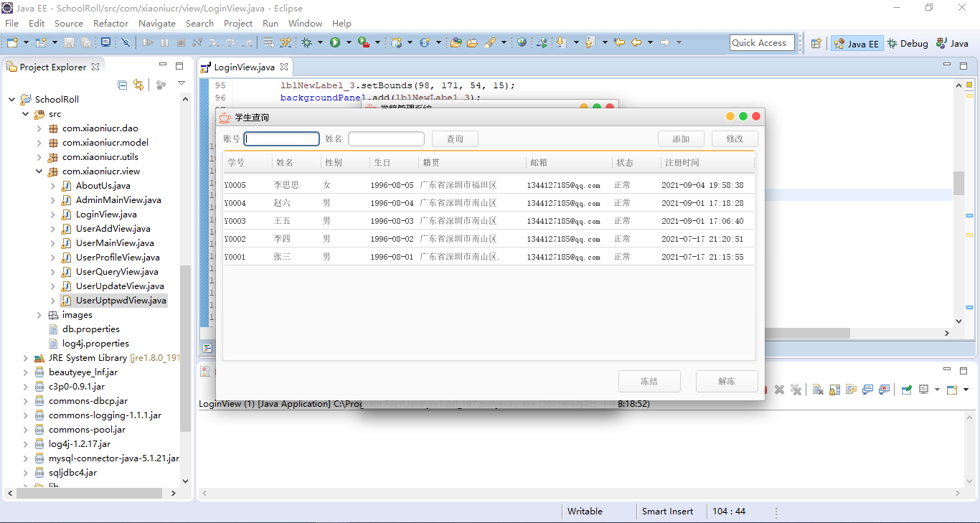Screen dimensions: 980x523
Task: Click the Open Task folder toolbar icon
Action: [x=472, y=43]
